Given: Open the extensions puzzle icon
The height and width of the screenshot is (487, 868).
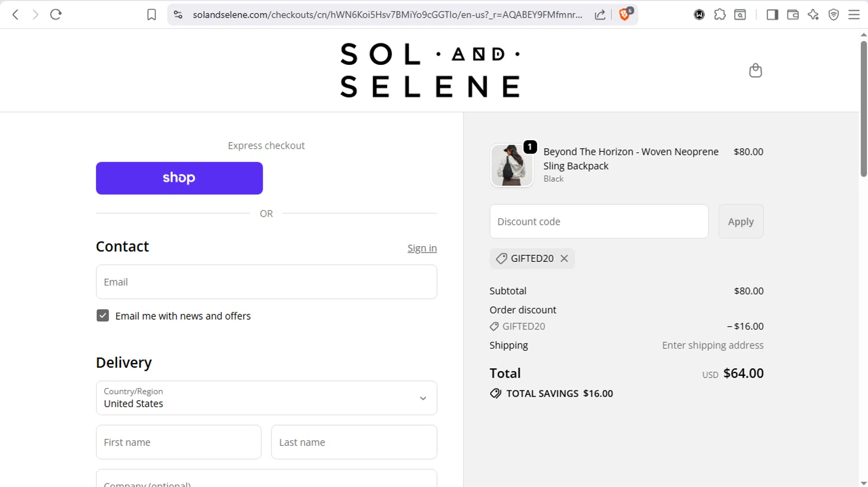Looking at the screenshot, I should pyautogui.click(x=720, y=14).
